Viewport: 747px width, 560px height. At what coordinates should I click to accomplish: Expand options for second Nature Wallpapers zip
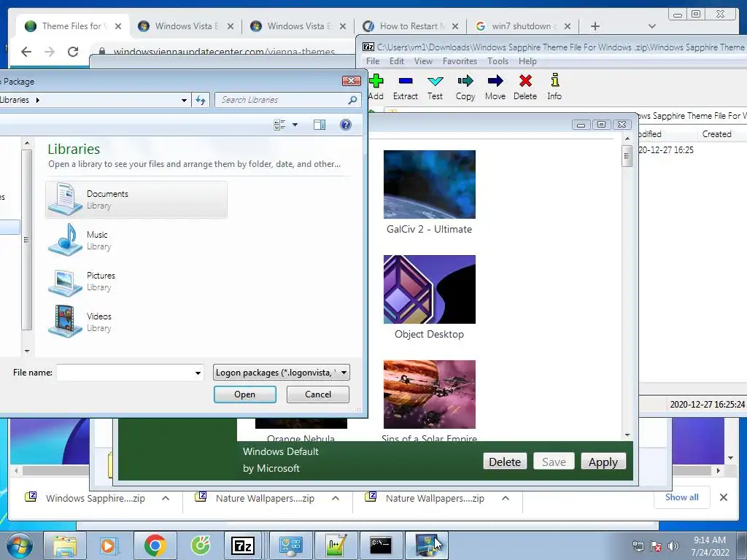coord(506,498)
